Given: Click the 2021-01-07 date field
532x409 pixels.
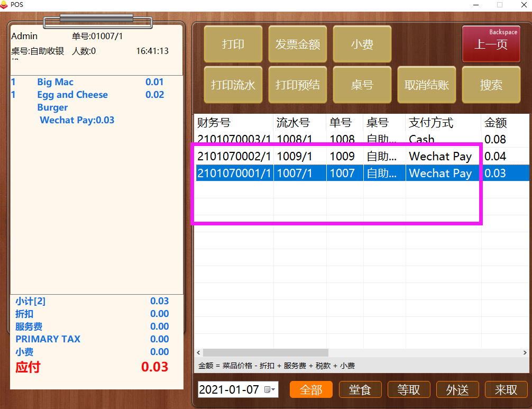Looking at the screenshot, I should click(x=238, y=389).
